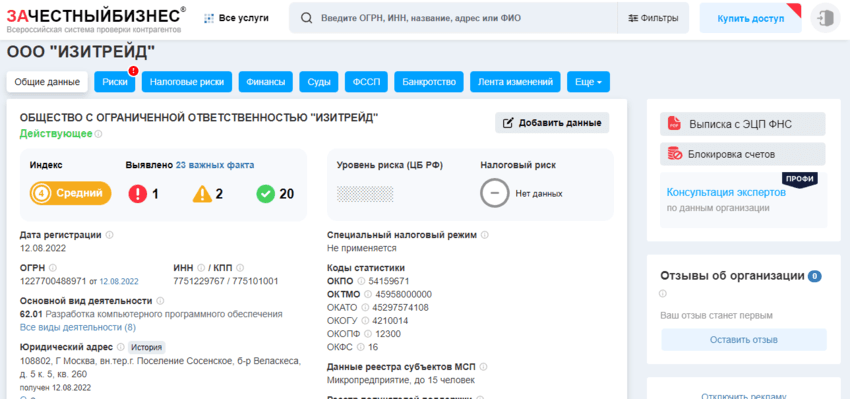Select the ИНН value 7751229767 / 775101001

226,281
